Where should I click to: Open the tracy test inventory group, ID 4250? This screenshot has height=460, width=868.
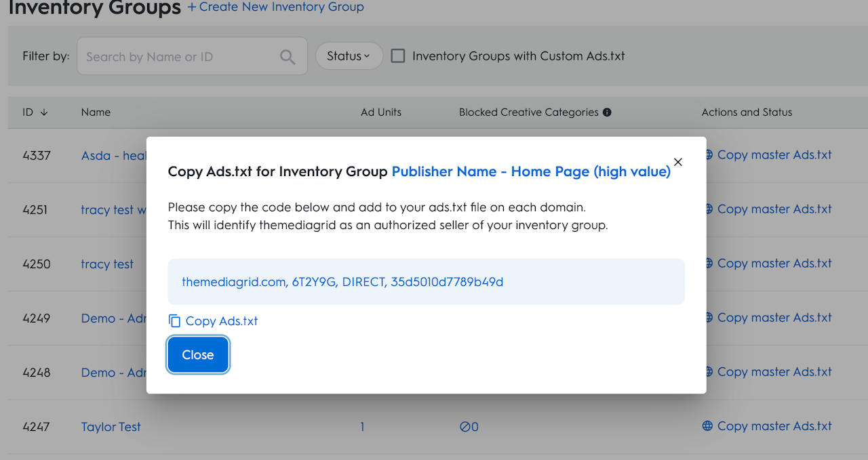point(107,264)
